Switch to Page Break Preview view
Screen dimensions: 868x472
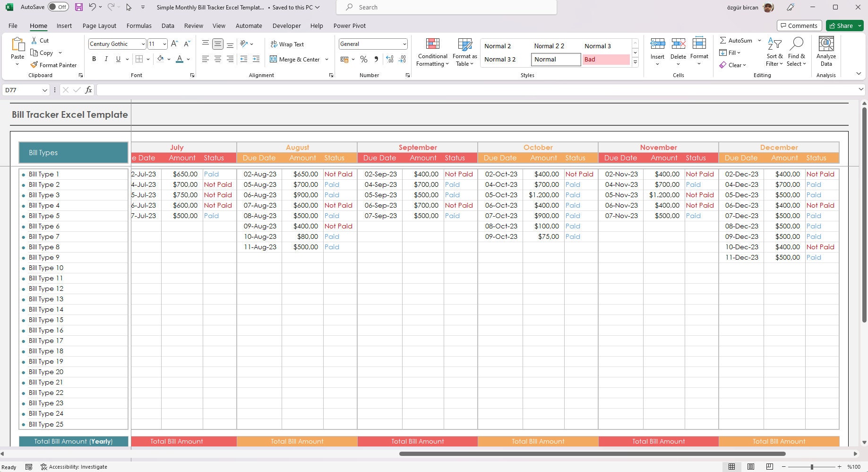pos(770,467)
